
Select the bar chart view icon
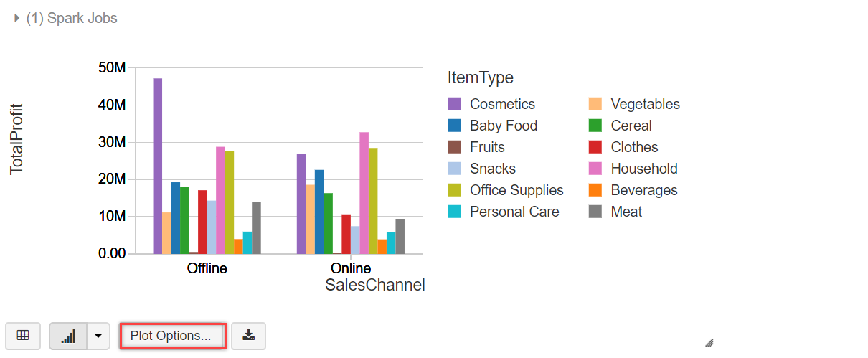click(68, 336)
